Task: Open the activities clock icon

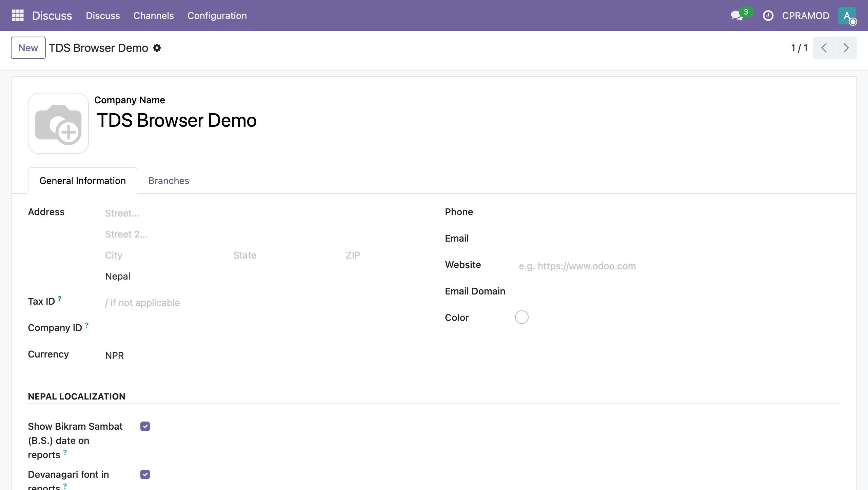Action: 768,16
